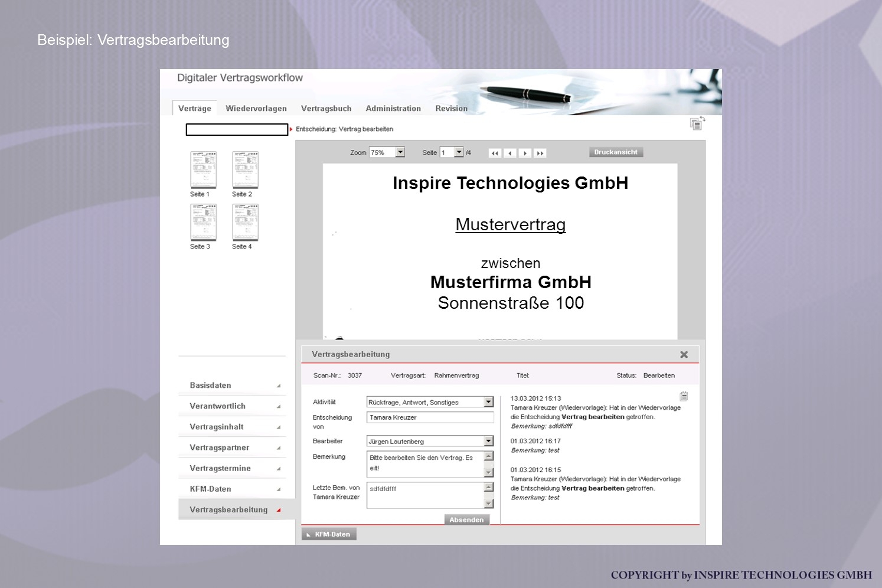Open the Vertragsbuch tab
This screenshot has width=882, height=588.
(x=326, y=108)
